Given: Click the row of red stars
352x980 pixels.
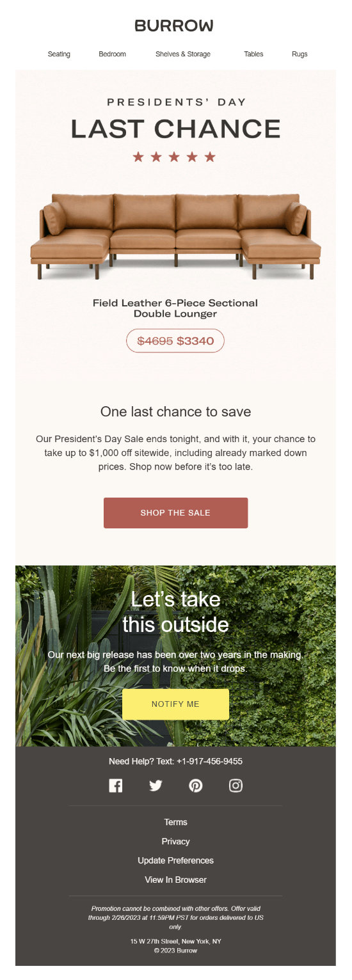Looking at the screenshot, I should tap(174, 157).
